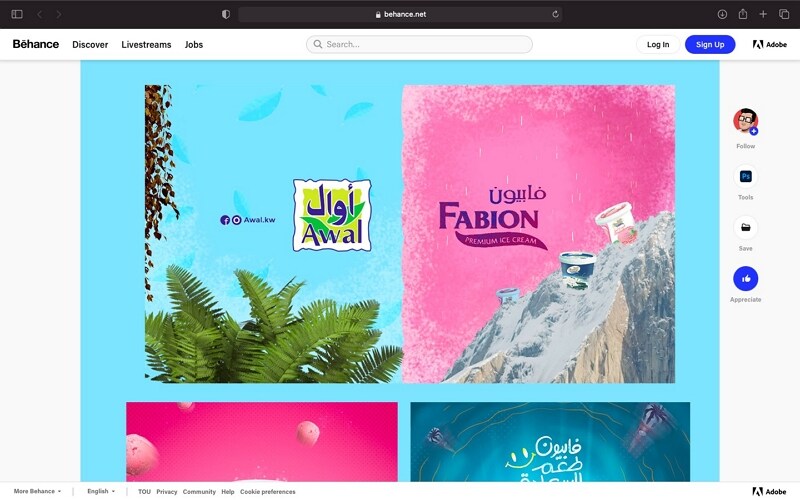Open Cookie preferences footer link

[x=268, y=492]
